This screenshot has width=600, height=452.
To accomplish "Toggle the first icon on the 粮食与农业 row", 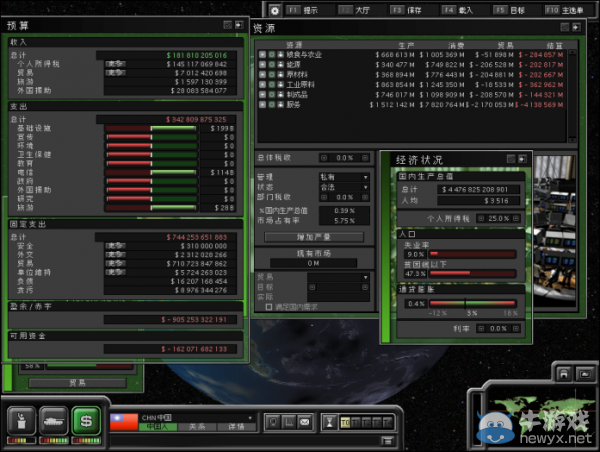I will 262,55.
